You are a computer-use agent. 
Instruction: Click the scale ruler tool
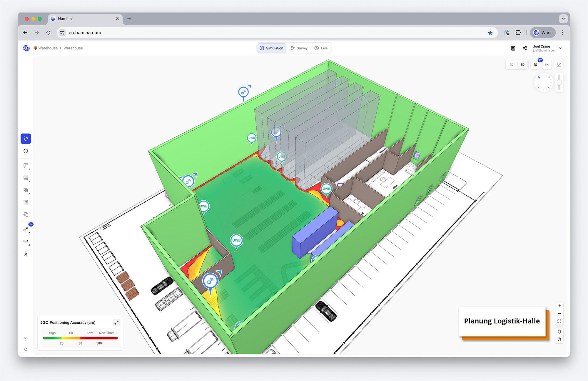(x=26, y=242)
